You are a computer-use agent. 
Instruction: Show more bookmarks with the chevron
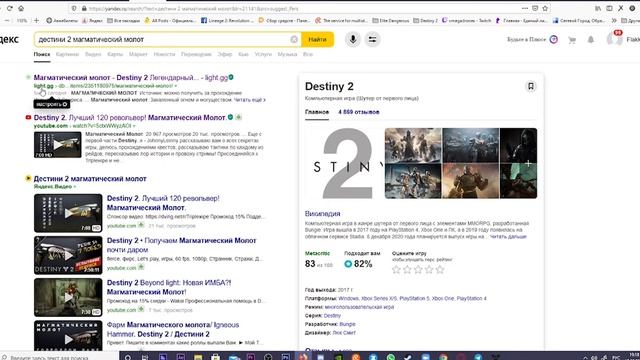(614, 20)
